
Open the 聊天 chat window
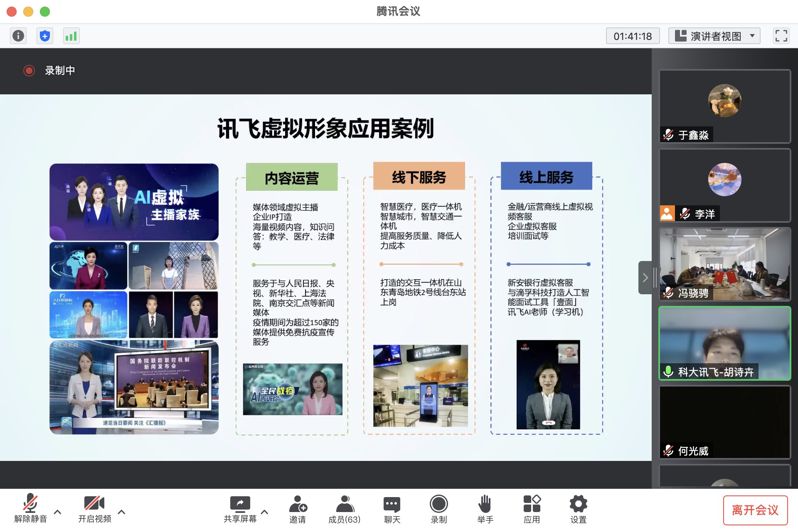(392, 509)
